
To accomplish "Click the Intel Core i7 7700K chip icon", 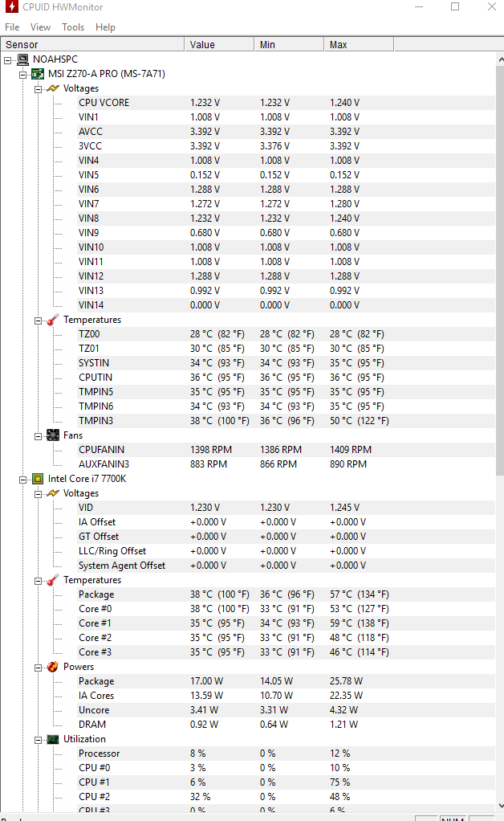I will pyautogui.click(x=39, y=479).
